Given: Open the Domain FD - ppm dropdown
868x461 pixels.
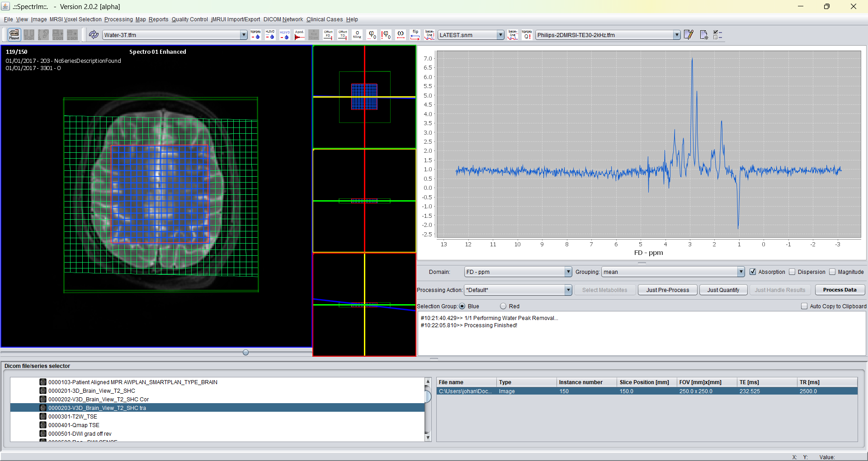Looking at the screenshot, I should pyautogui.click(x=568, y=272).
